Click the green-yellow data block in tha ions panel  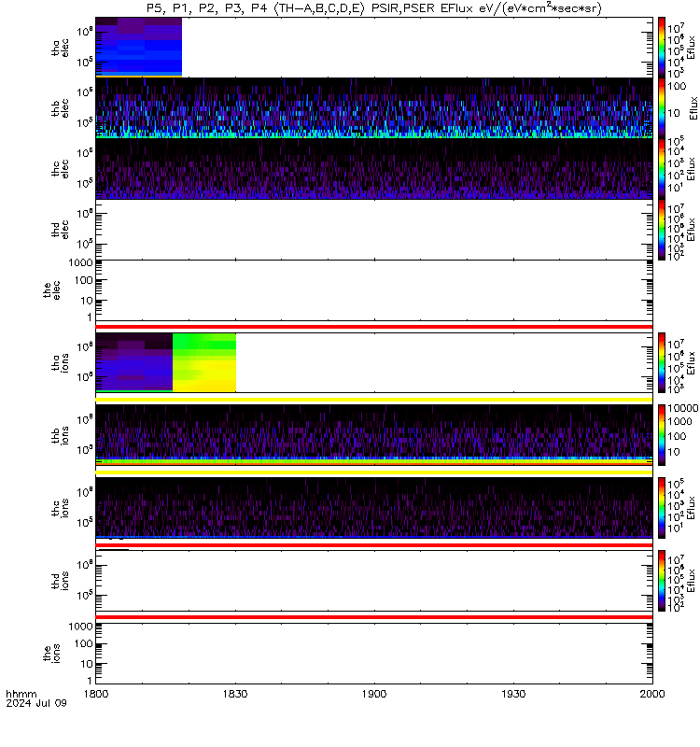click(x=204, y=362)
